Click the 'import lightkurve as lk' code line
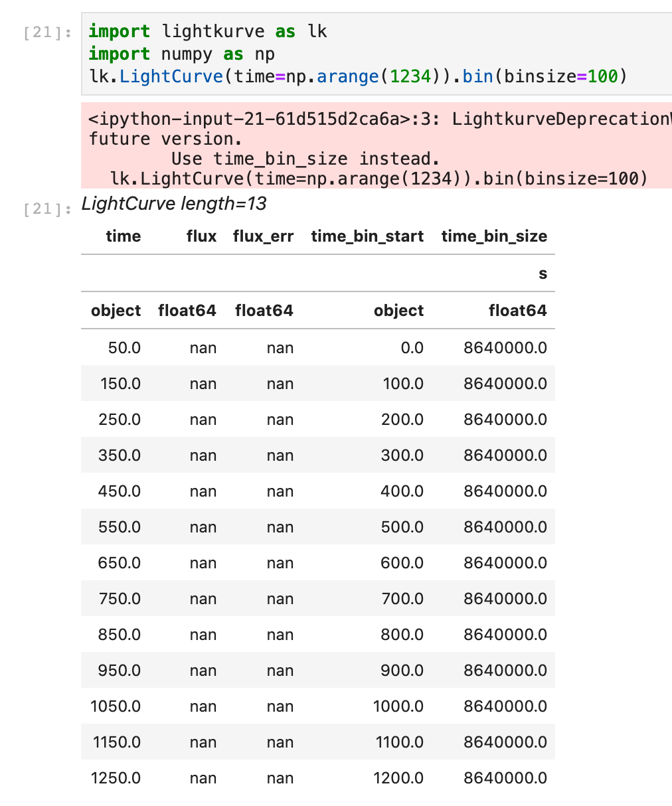672x806 pixels. click(208, 31)
